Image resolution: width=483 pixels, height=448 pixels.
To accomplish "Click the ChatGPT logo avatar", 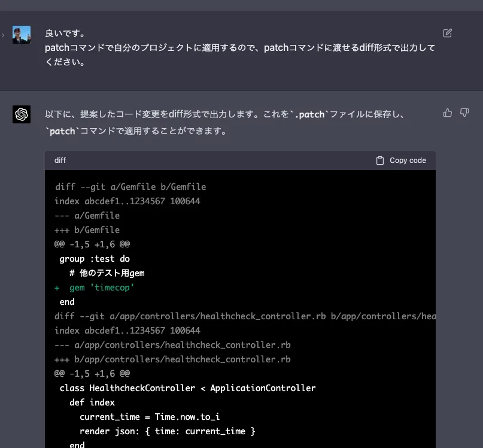I will click(22, 114).
